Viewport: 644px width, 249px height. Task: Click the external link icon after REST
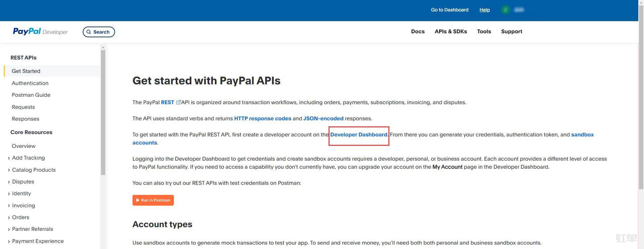pyautogui.click(x=178, y=102)
